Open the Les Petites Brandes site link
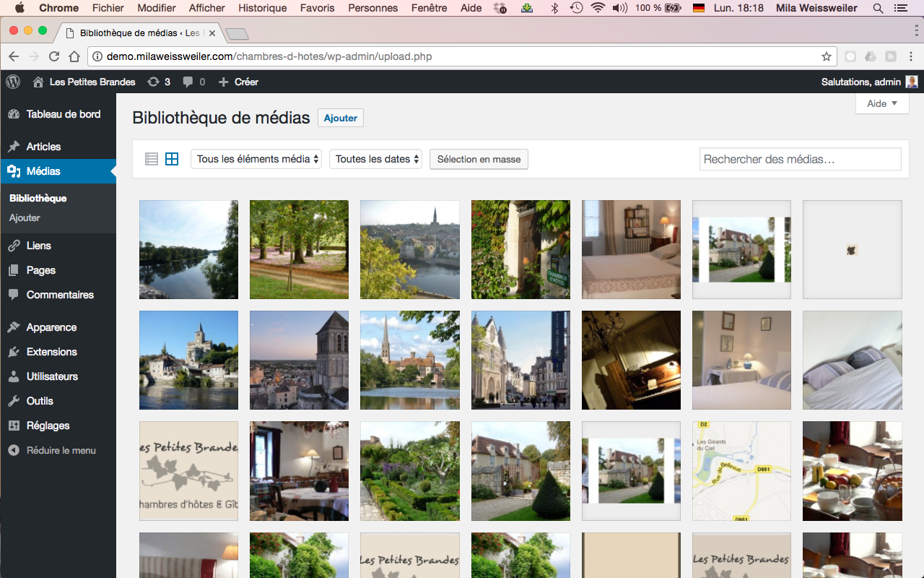Image resolution: width=924 pixels, height=578 pixels. pyautogui.click(x=92, y=82)
